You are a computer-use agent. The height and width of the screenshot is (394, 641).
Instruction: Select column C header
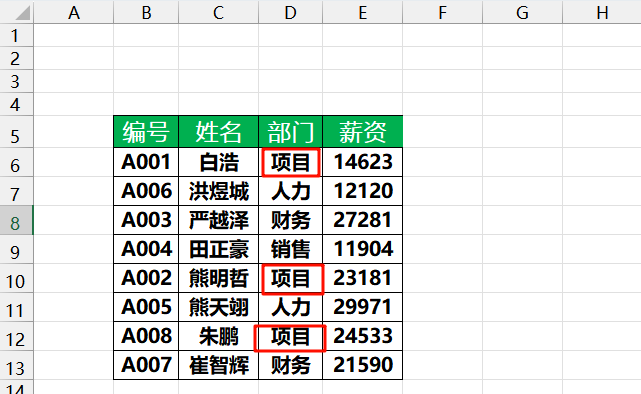click(218, 12)
